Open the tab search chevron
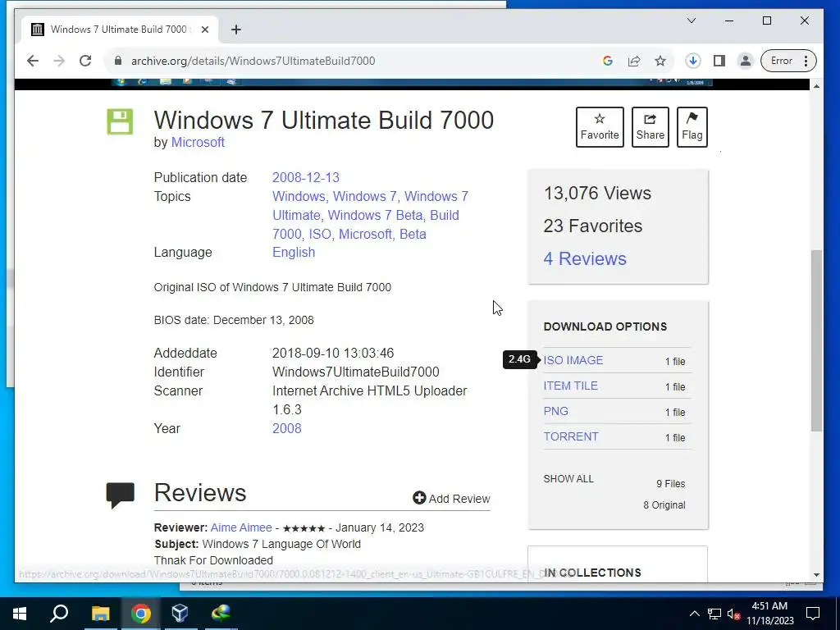The image size is (840, 630). click(692, 21)
